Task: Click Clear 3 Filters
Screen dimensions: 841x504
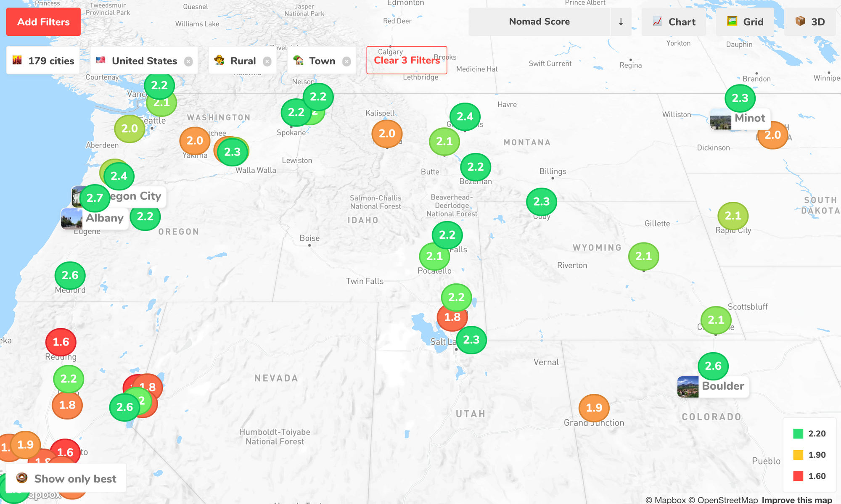Action: 407,60
